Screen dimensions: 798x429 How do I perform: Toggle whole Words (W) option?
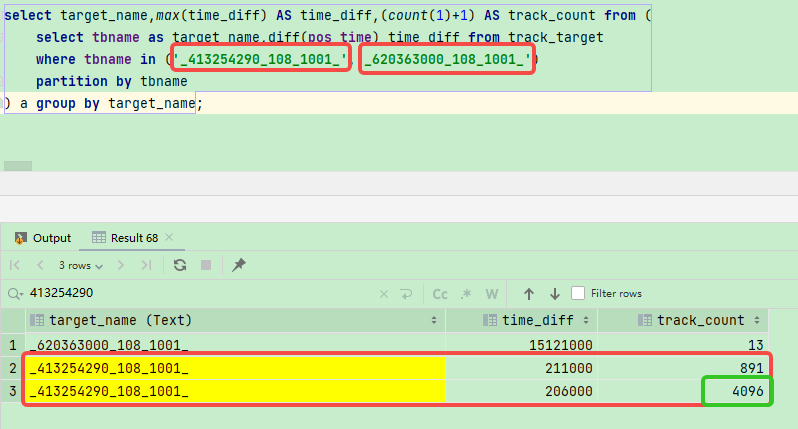click(x=492, y=294)
